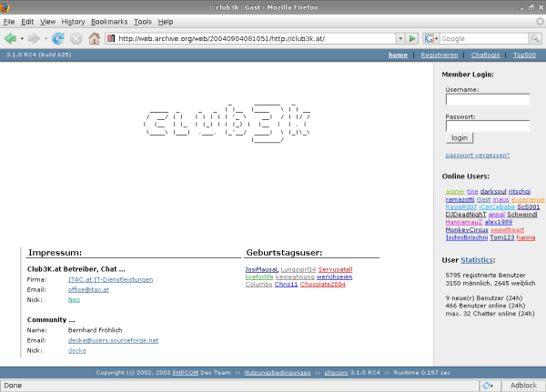
Task: Click into the Passwort field
Action: (x=488, y=126)
